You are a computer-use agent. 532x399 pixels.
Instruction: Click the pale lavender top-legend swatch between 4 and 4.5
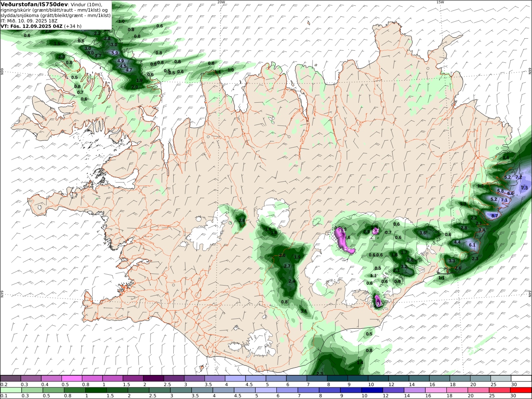point(235,378)
